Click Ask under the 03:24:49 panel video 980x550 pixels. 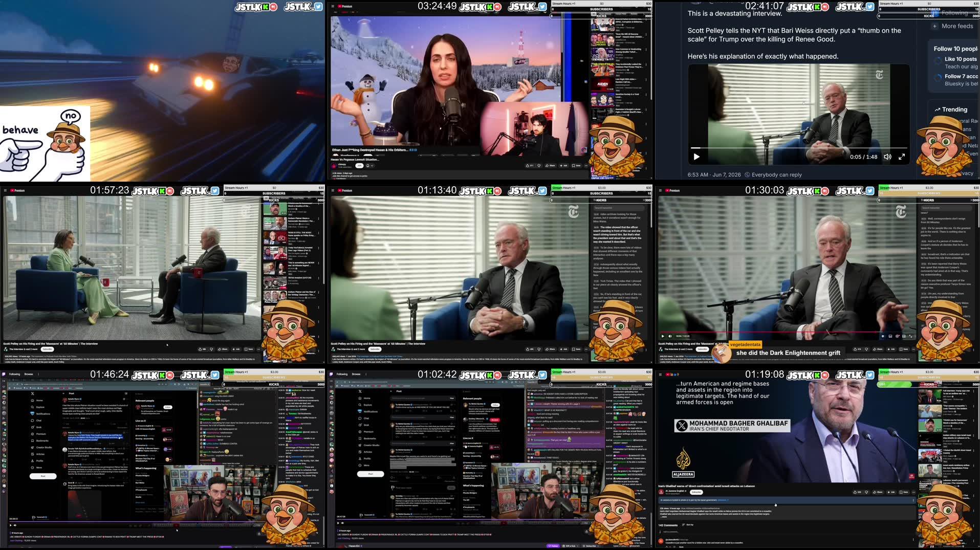pos(563,166)
